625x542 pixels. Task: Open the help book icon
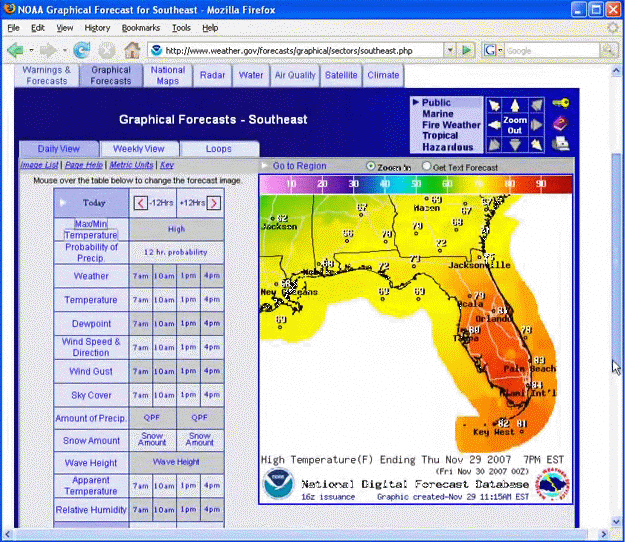click(560, 124)
